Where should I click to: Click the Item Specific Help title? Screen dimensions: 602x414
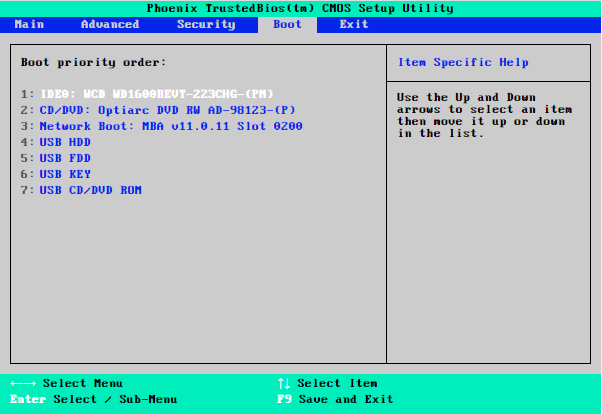(x=463, y=63)
